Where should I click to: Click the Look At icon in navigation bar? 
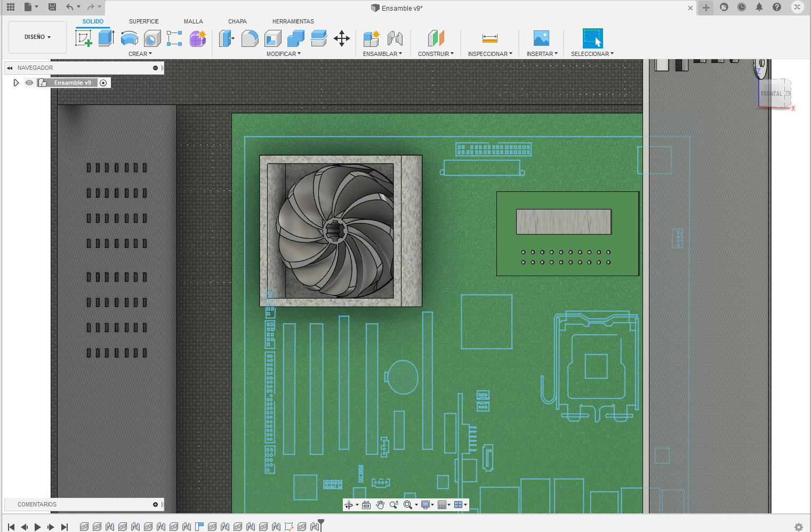pyautogui.click(x=366, y=505)
